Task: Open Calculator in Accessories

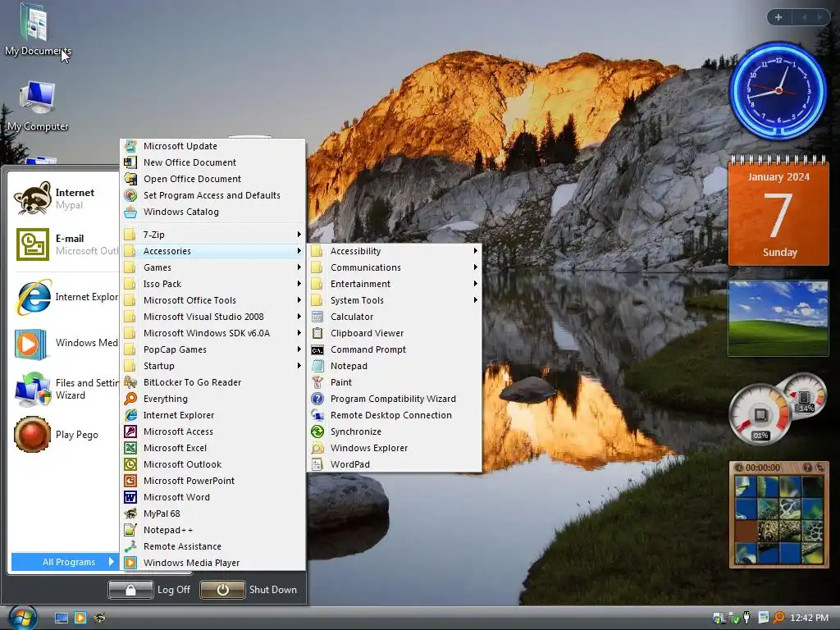Action: coord(395,317)
